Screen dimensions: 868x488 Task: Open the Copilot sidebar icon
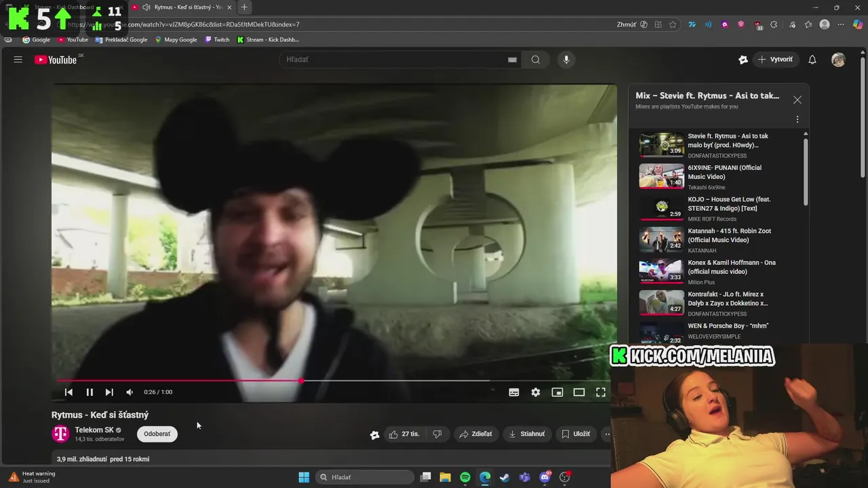tap(858, 24)
